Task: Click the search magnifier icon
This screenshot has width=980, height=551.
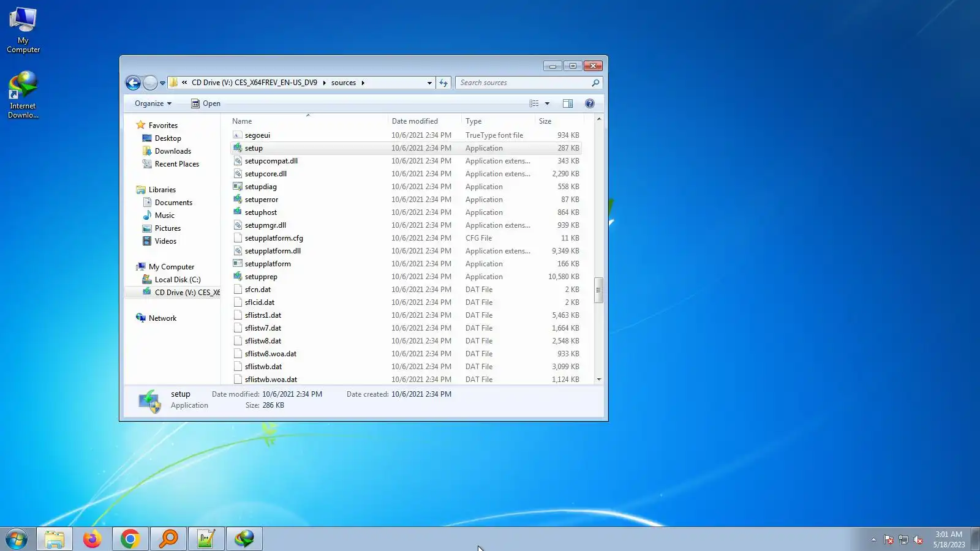Action: click(595, 83)
